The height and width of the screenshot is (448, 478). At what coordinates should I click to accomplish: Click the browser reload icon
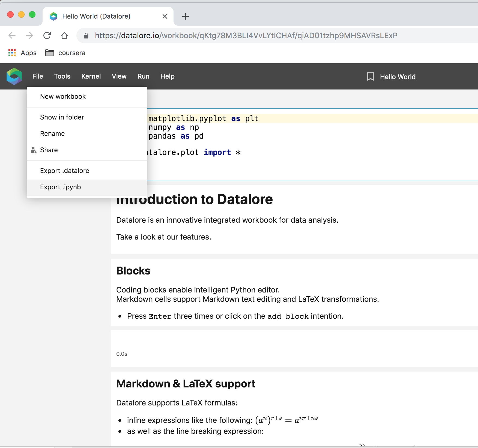point(47,35)
